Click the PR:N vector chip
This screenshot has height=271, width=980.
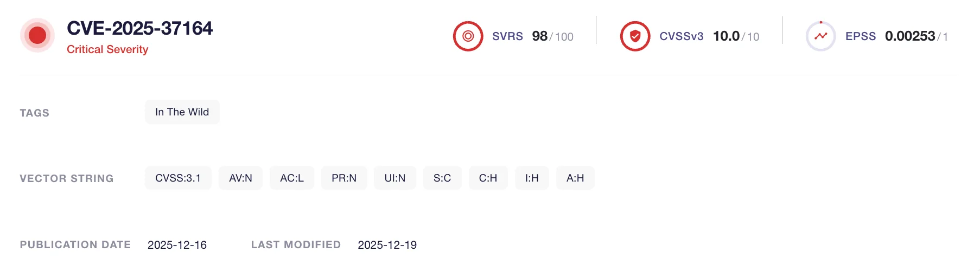(x=344, y=178)
